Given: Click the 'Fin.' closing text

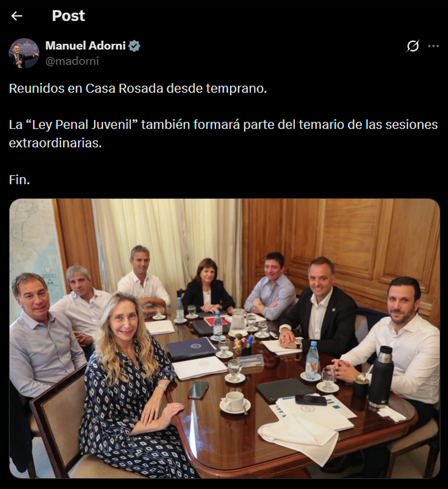Looking at the screenshot, I should pyautogui.click(x=19, y=180).
